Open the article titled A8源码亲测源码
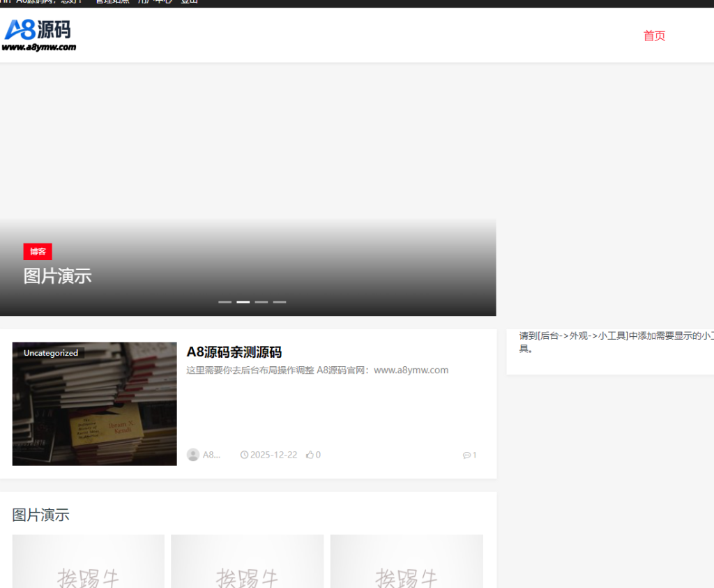The height and width of the screenshot is (588, 714). pyautogui.click(x=234, y=352)
